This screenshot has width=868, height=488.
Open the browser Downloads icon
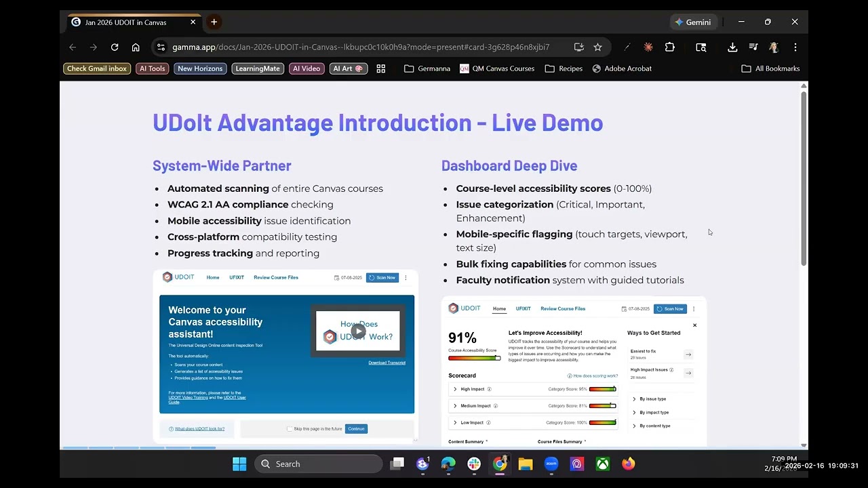click(732, 47)
